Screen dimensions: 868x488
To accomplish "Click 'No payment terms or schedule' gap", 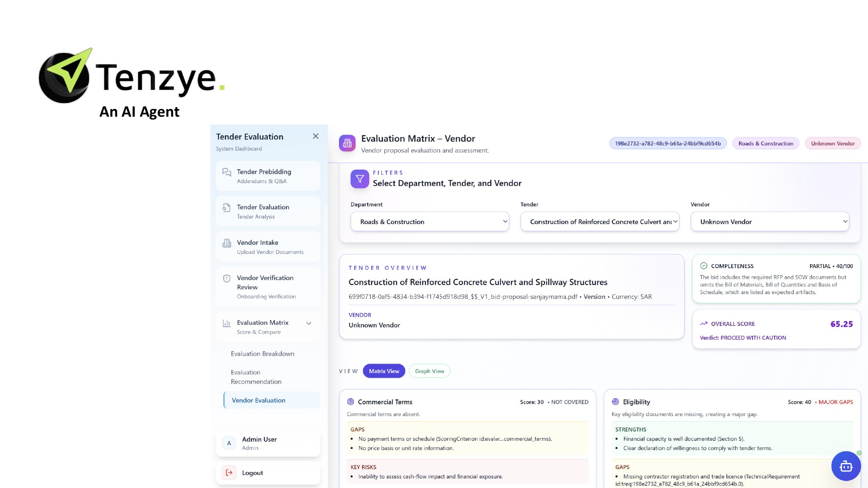I will pos(455,439).
